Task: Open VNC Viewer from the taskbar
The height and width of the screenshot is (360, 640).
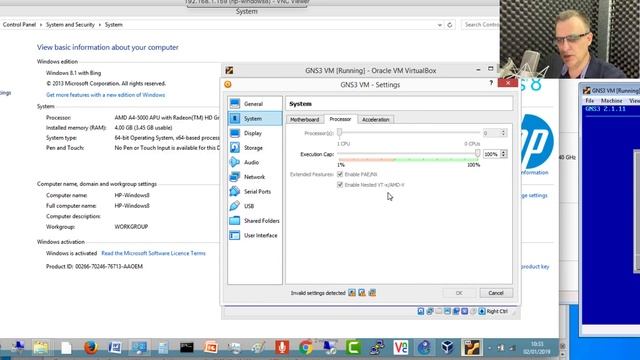Action: pos(400,347)
